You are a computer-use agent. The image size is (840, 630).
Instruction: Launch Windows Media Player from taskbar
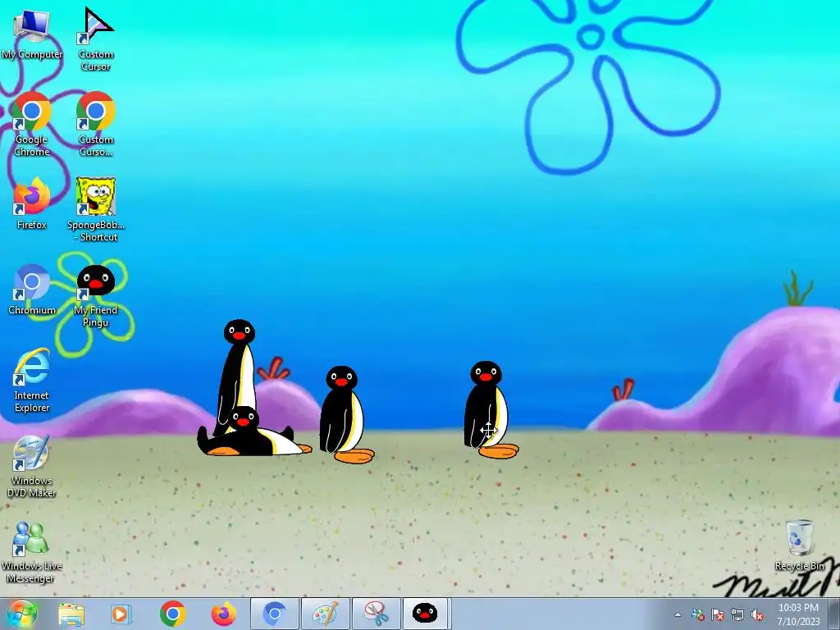tap(121, 614)
